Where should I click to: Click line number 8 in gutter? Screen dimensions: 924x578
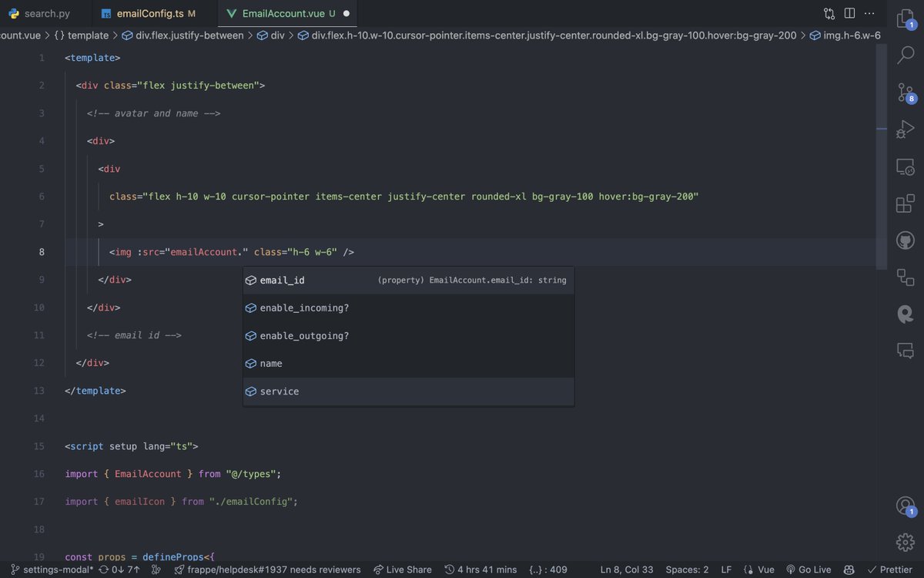pyautogui.click(x=42, y=252)
